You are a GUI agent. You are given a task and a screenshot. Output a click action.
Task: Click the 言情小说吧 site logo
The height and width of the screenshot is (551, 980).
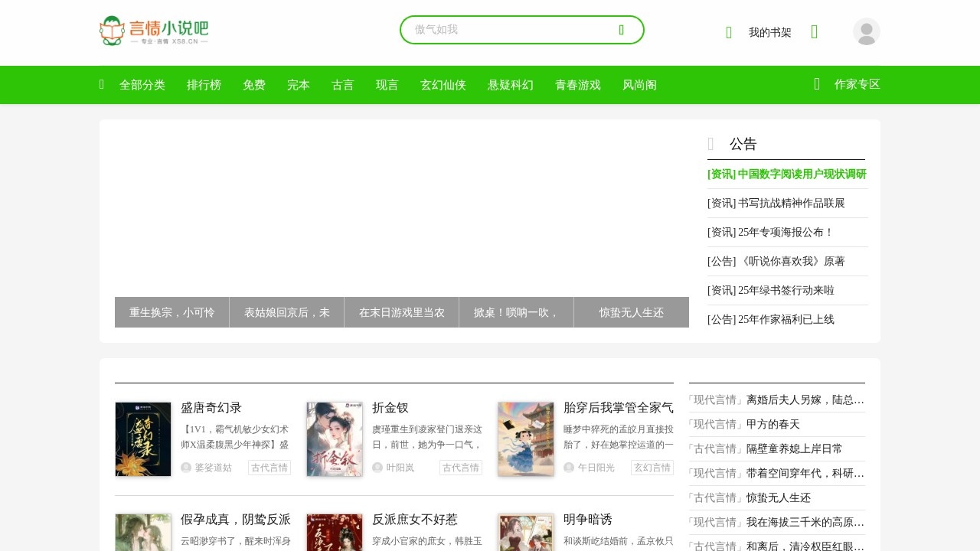[x=154, y=31]
